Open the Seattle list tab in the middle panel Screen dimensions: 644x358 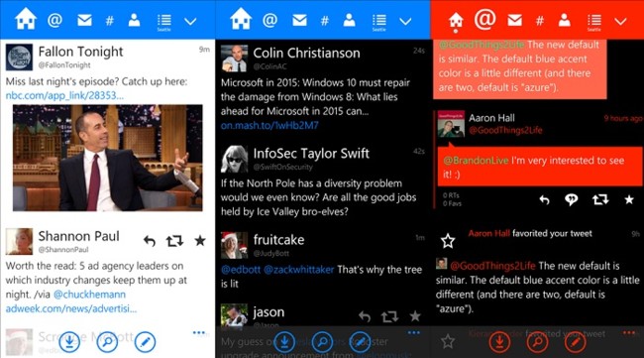click(378, 22)
